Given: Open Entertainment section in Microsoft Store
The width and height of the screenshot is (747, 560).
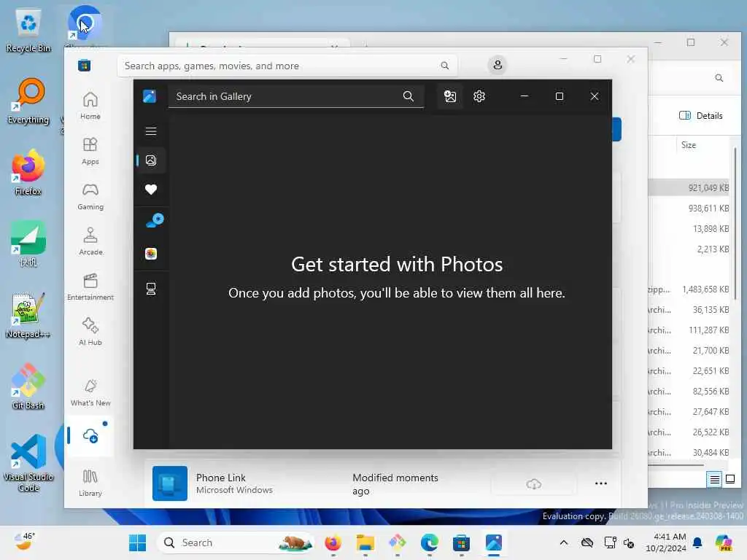Looking at the screenshot, I should 90,287.
